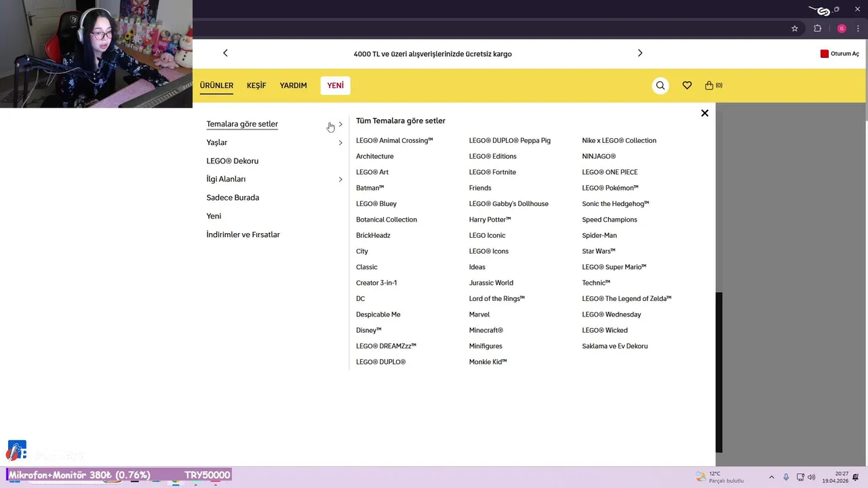The image size is (868, 488).
Task: Open the Architecture theme link
Action: tap(374, 156)
